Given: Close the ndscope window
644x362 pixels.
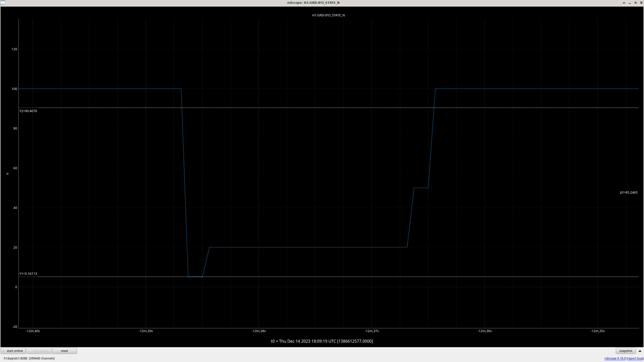Looking at the screenshot, I should [641, 3].
